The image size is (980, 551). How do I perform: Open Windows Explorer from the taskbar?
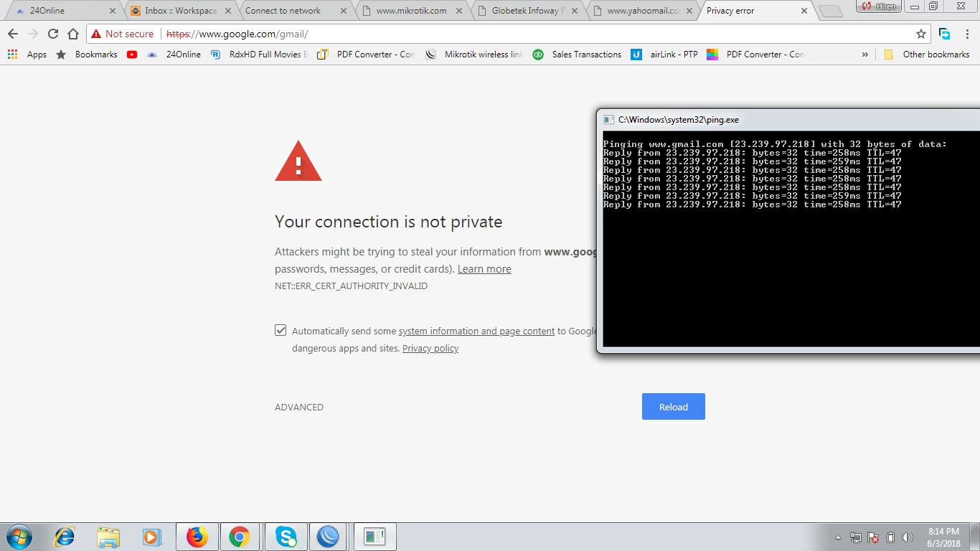108,537
